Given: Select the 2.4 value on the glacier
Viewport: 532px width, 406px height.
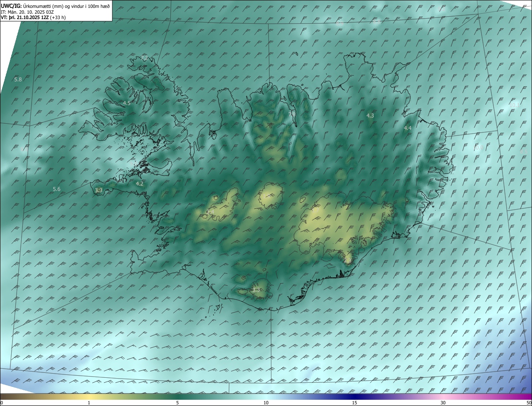Looking at the screenshot, I should click(211, 213).
